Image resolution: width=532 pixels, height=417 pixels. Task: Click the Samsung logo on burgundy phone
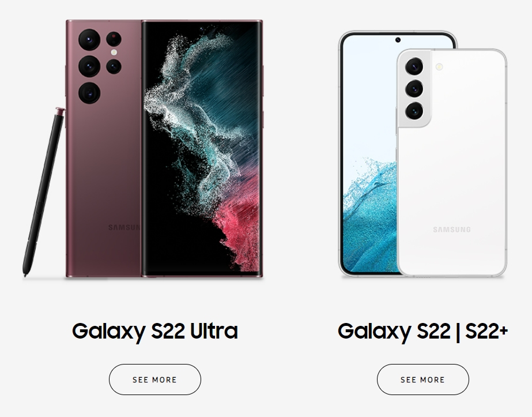124,227
